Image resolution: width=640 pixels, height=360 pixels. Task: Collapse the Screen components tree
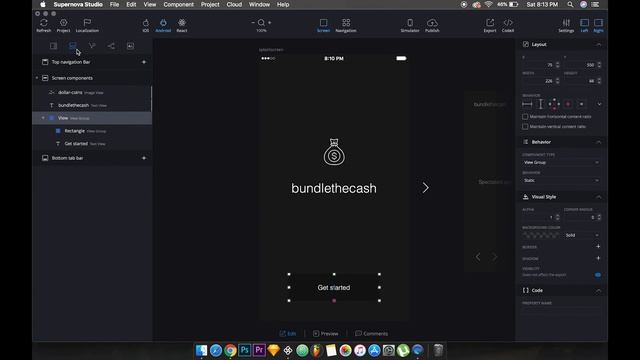[37, 78]
